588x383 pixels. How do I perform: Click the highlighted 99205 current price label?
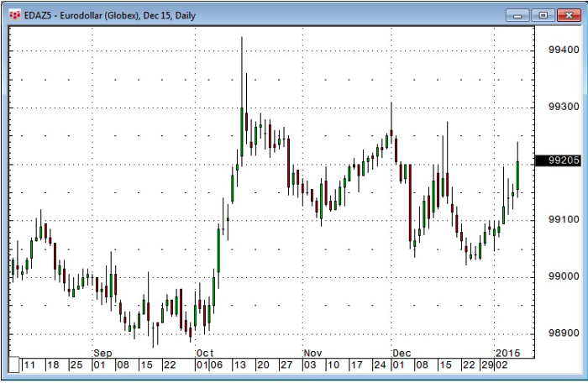(559, 162)
